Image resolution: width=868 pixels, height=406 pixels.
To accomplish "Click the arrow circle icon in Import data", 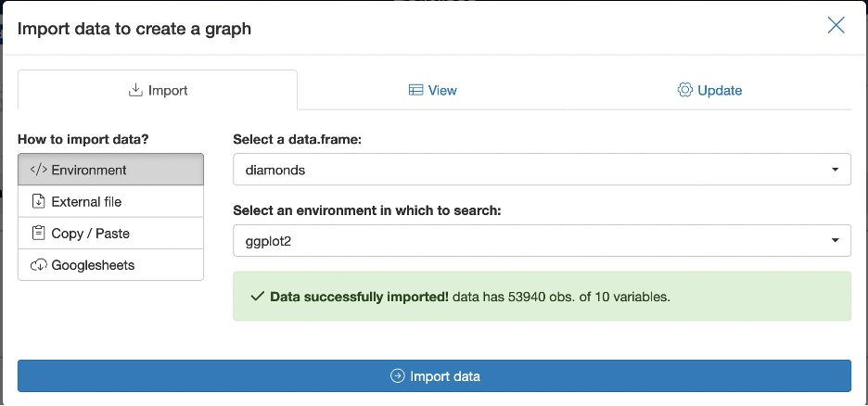I will click(x=398, y=376).
